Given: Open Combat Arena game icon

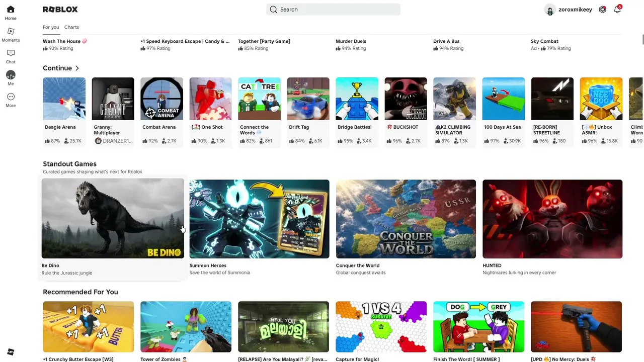Looking at the screenshot, I should (x=162, y=99).
